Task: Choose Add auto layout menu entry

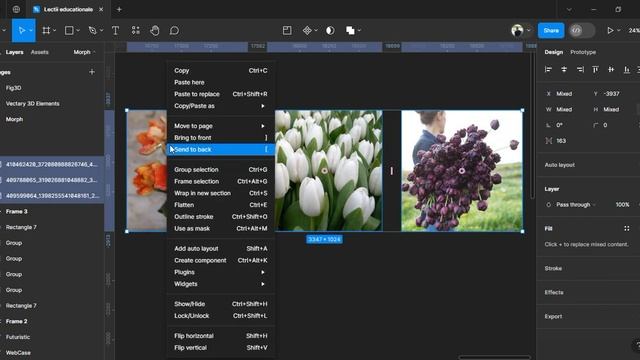Action: pyautogui.click(x=220, y=249)
